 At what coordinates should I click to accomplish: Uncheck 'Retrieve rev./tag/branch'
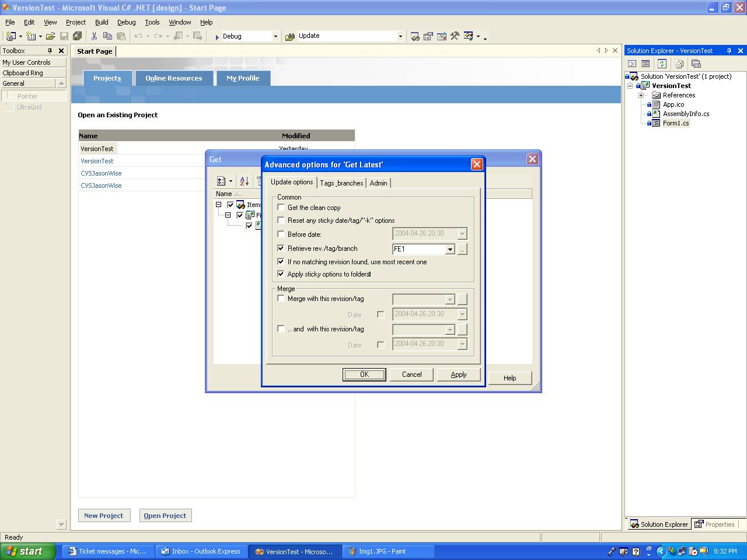281,248
